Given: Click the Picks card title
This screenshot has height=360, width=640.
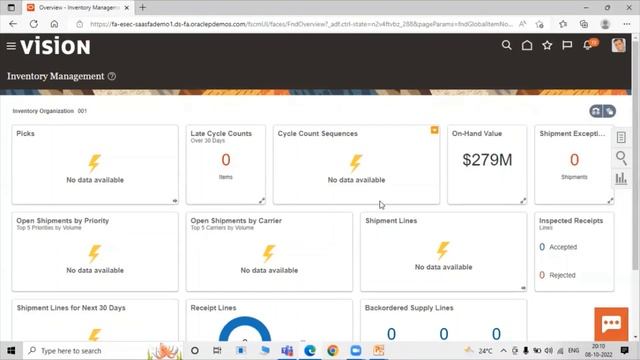Looking at the screenshot, I should pyautogui.click(x=25, y=133).
